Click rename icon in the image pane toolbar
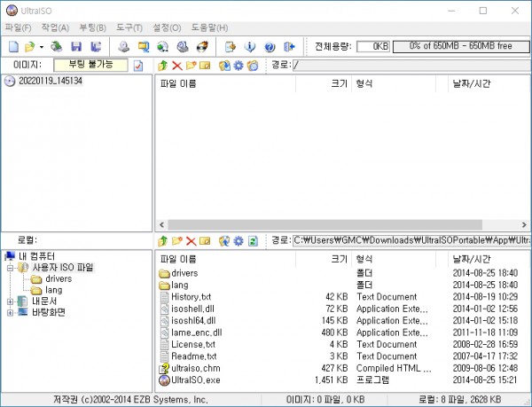 (205, 65)
